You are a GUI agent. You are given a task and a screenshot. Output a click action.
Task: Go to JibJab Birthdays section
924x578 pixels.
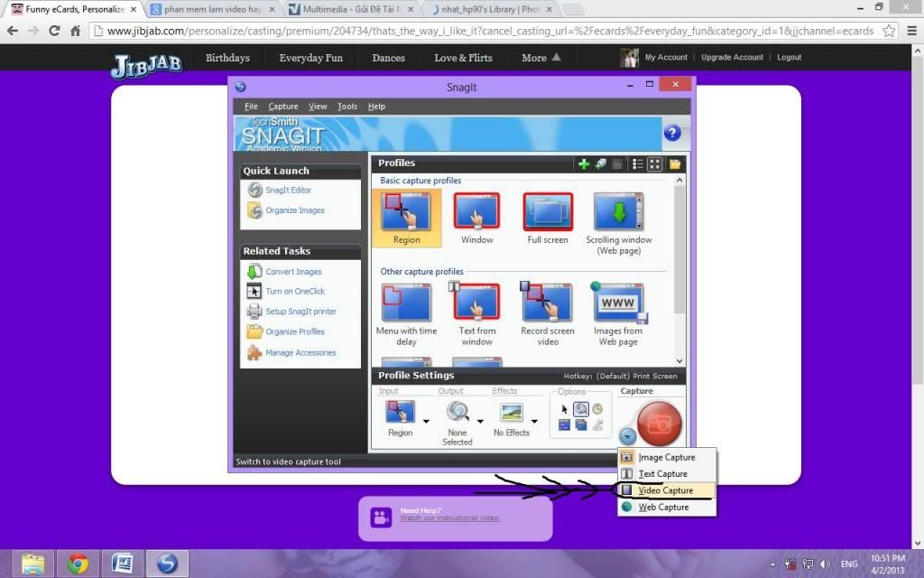[227, 58]
